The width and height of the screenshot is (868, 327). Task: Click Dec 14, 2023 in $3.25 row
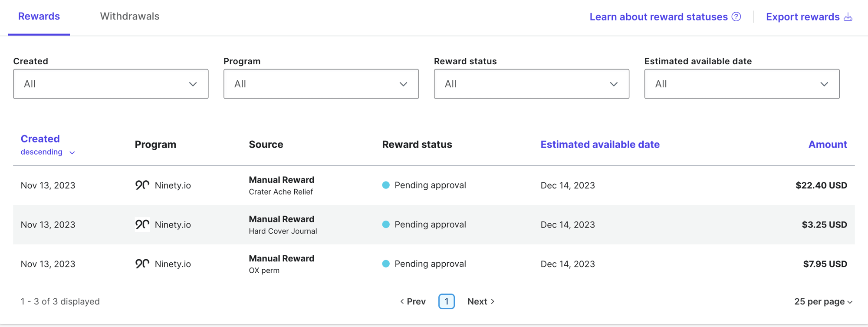click(568, 225)
